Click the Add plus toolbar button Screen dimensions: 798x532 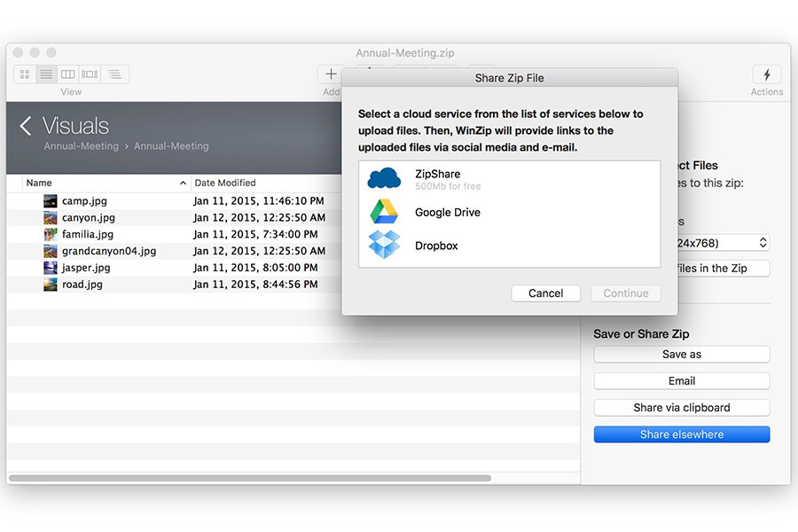point(331,74)
